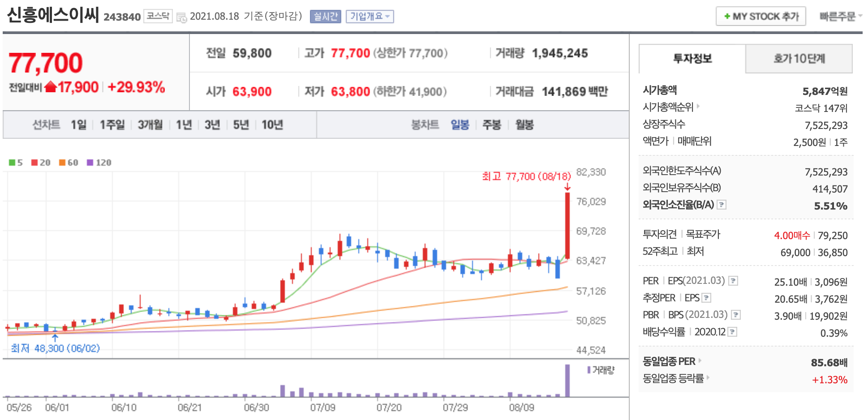This screenshot has width=868, height=420.
Task: Click MY STOCK 추가 button
Action: click(761, 17)
